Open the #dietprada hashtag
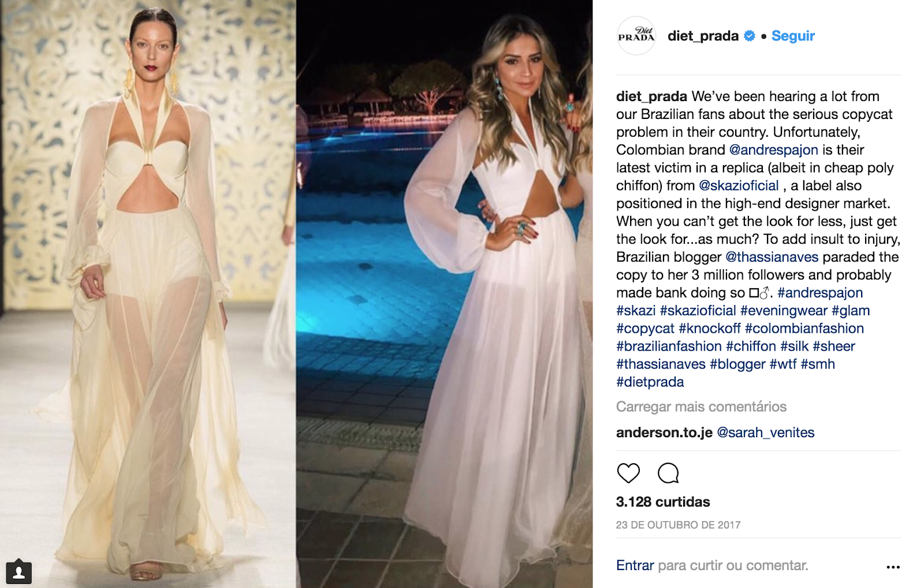Screen dimensions: 924x588 tap(650, 382)
